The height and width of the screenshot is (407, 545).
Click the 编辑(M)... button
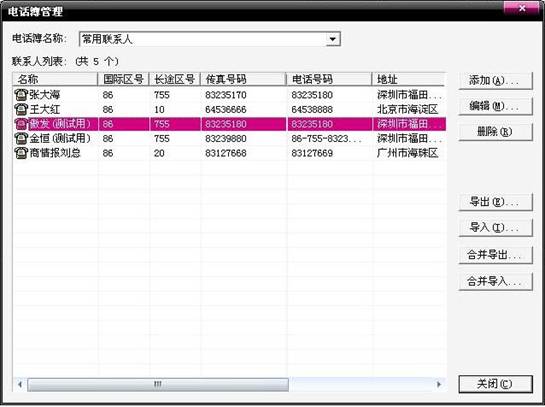pos(495,106)
